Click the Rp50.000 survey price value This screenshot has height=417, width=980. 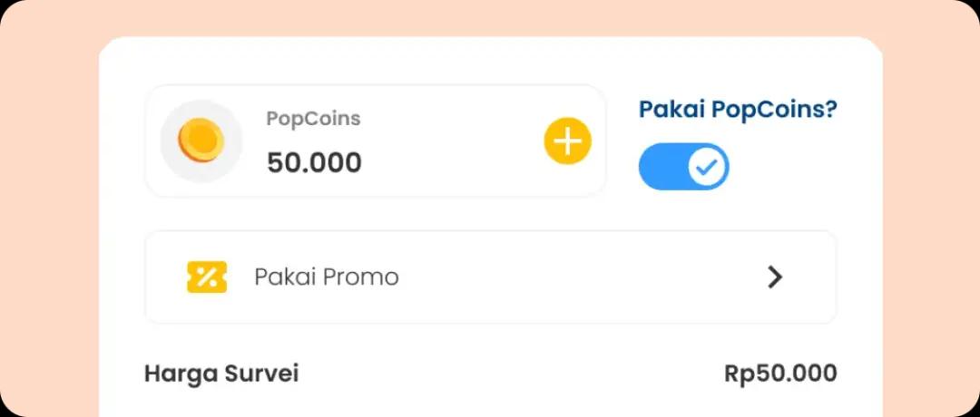click(780, 373)
